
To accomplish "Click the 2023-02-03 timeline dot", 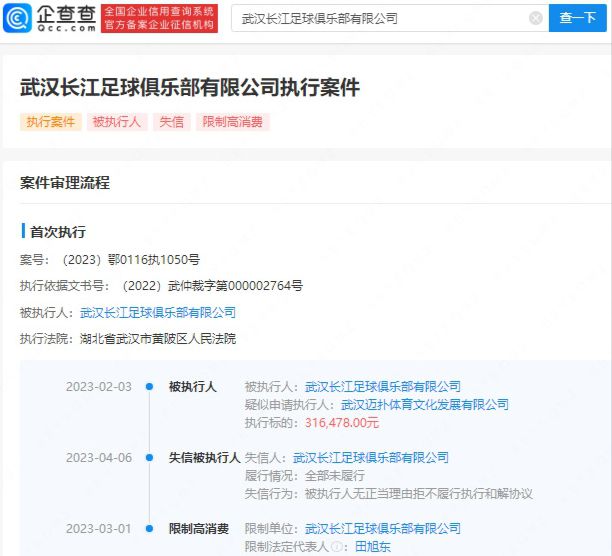I will (x=149, y=387).
